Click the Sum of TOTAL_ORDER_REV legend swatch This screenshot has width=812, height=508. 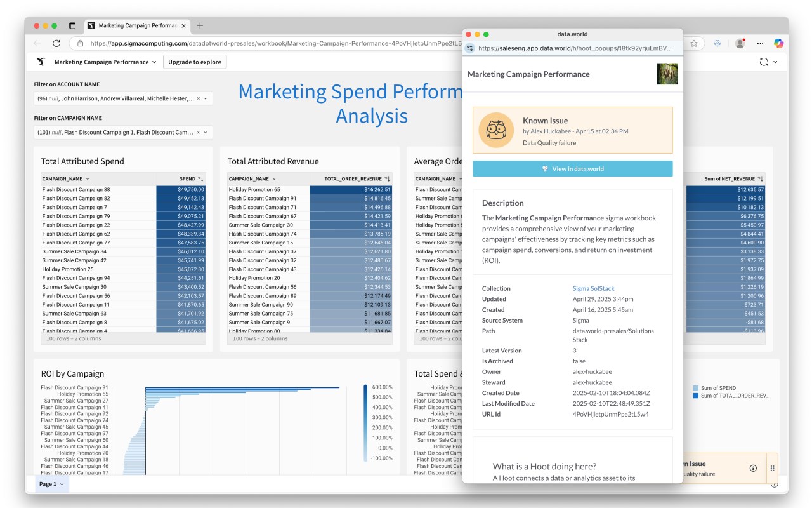tap(696, 396)
